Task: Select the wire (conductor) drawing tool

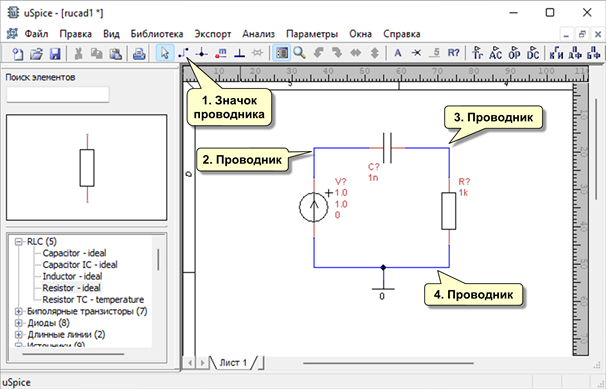Action: tap(183, 53)
